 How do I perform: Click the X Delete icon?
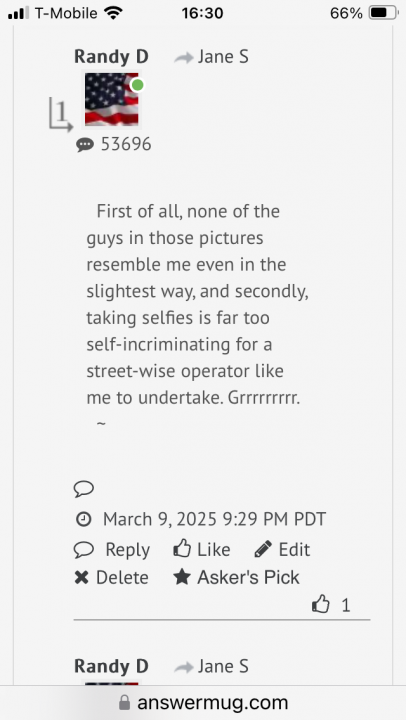tap(81, 578)
